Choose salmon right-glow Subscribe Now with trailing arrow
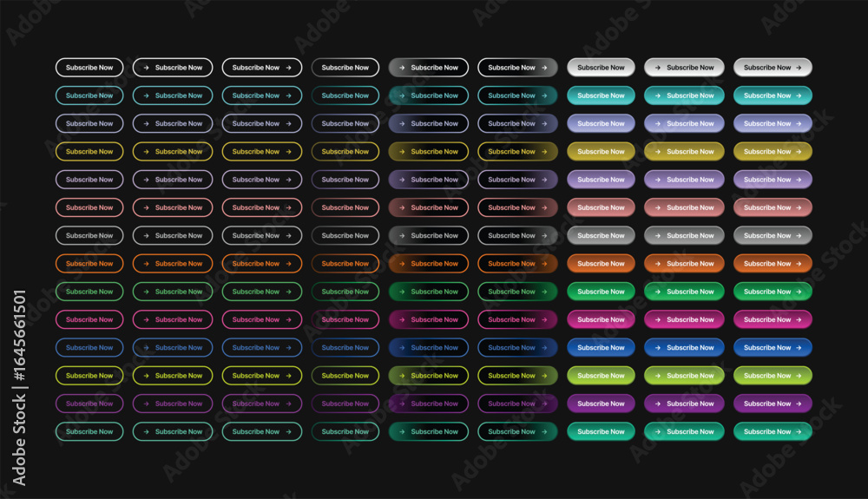Screen dimensions: 868x499 (517, 207)
